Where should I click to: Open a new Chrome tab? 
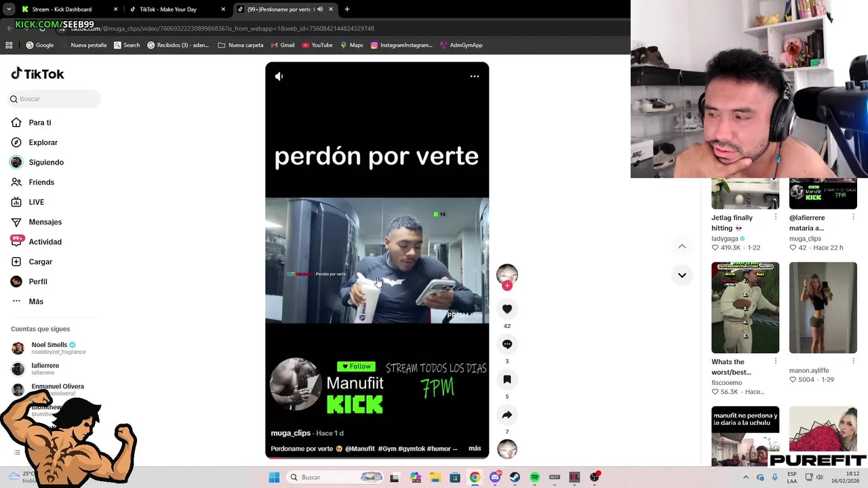coord(347,9)
